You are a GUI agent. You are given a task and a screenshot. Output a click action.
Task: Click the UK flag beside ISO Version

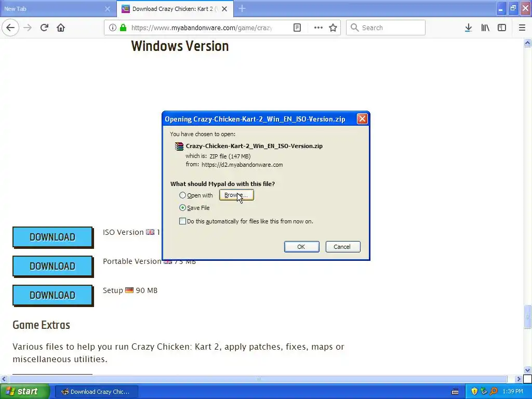[x=150, y=232]
